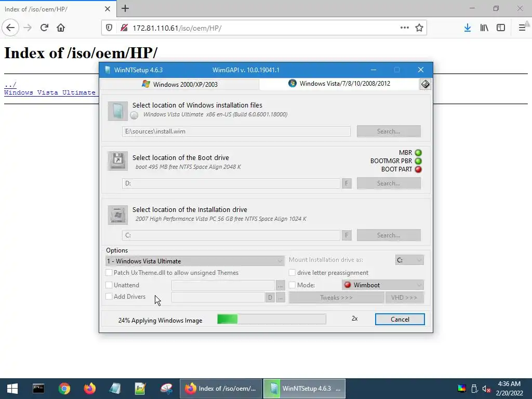Open the VHD >>> panel

[404, 298]
